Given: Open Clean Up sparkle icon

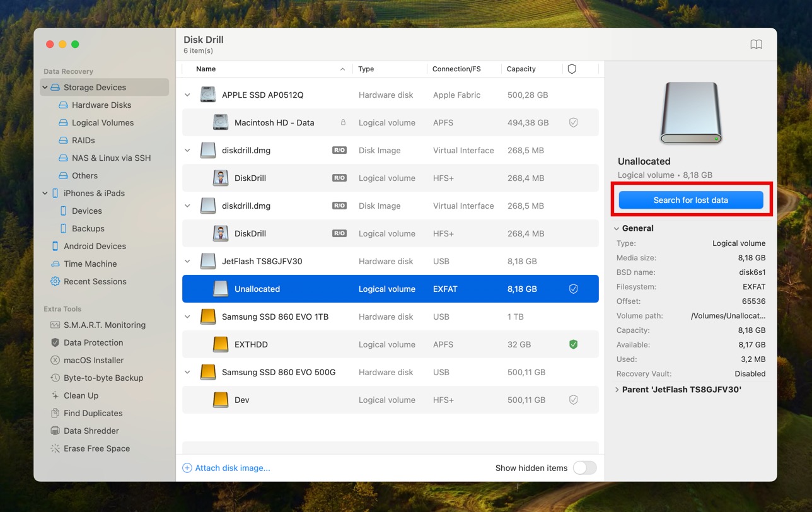Looking at the screenshot, I should tap(55, 395).
